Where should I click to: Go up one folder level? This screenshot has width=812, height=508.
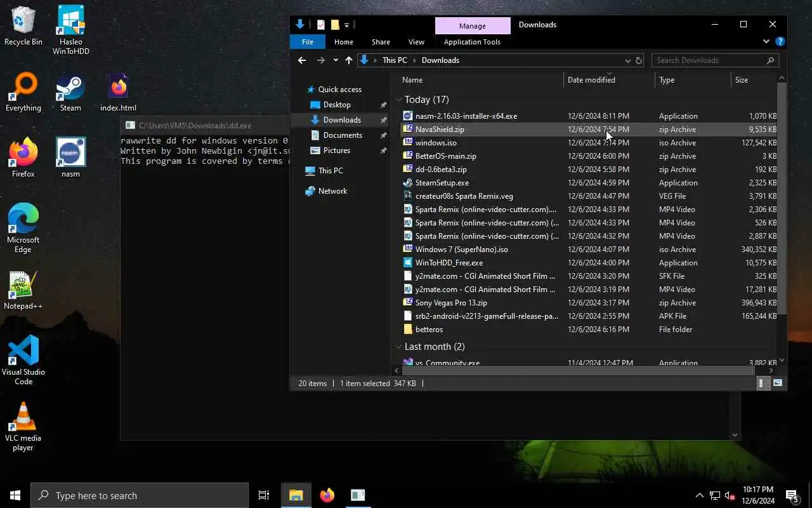(349, 60)
